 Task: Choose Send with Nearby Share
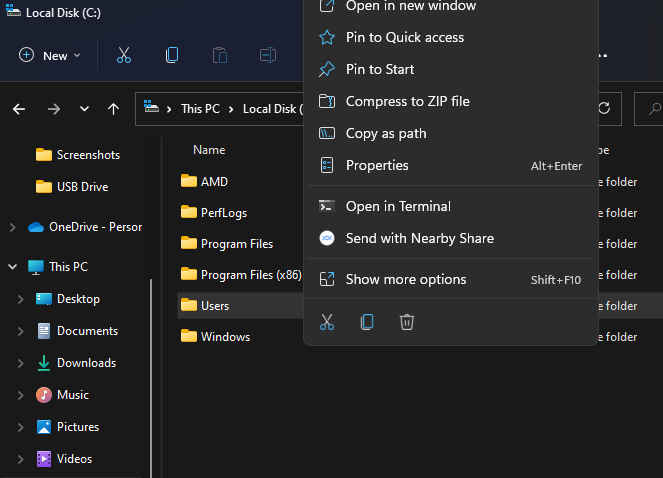point(451,238)
